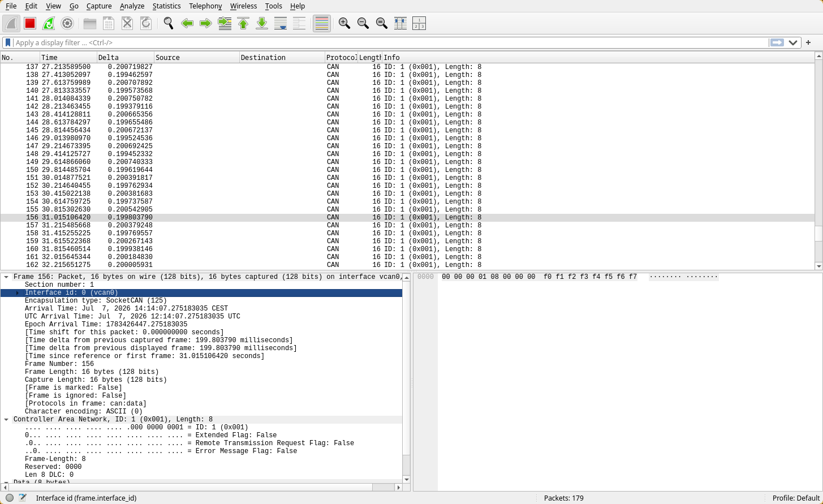Select packet 150 at time 29.814485704
This screenshot has height=504, width=823.
[407, 170]
